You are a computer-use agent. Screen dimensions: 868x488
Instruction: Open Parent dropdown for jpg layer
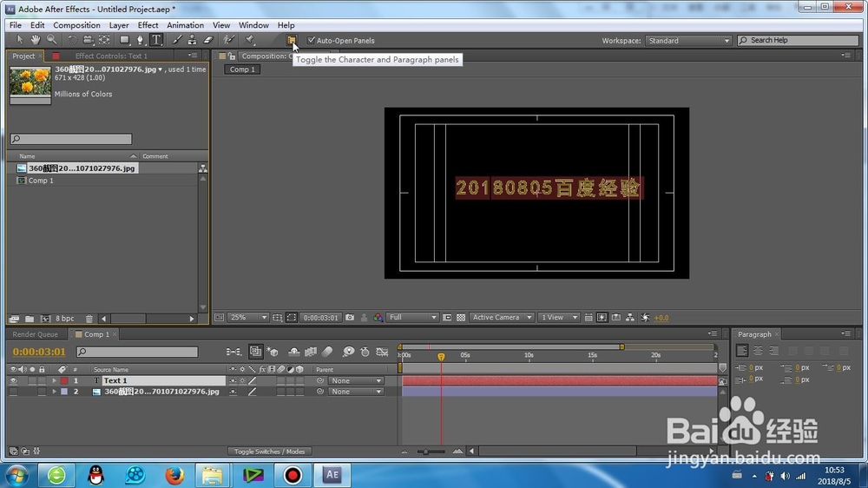pyautogui.click(x=355, y=392)
